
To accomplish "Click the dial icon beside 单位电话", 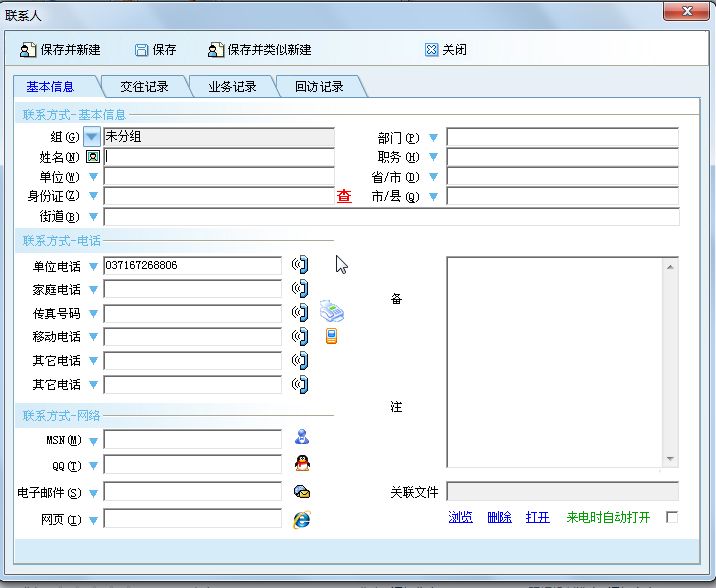I will [299, 265].
